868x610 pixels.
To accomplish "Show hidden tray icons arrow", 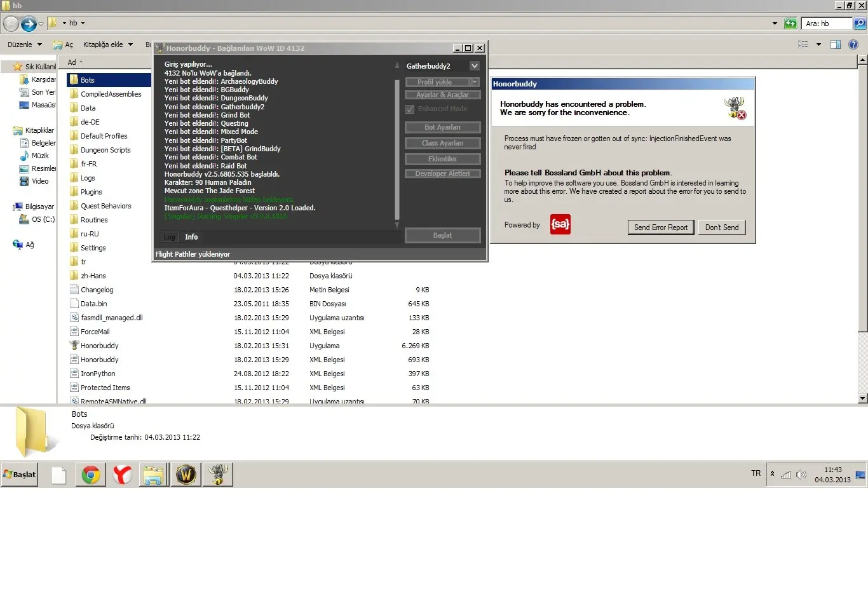I will click(772, 473).
